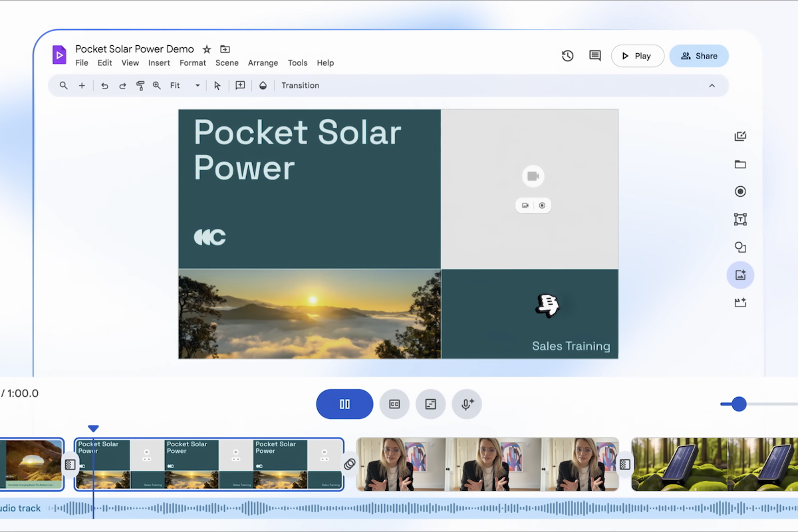Collapse the toolbar using the chevron arrow
Image resolution: width=798 pixels, height=532 pixels.
pyautogui.click(x=712, y=86)
